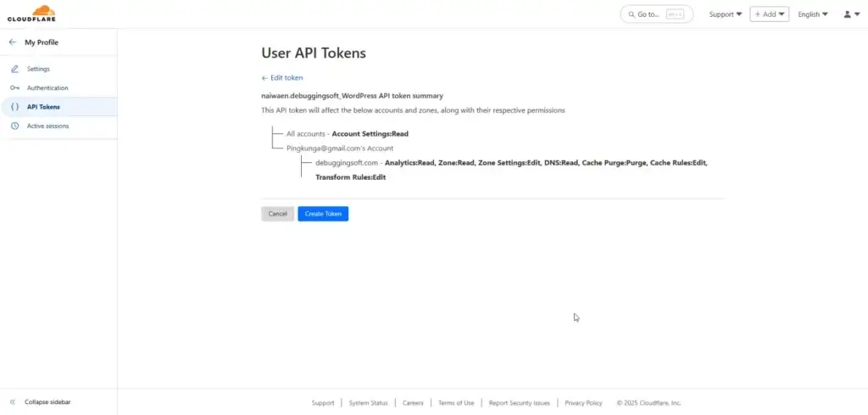The width and height of the screenshot is (868, 415).
Task: Click the Collapse sidebar chevron icon
Action: [13, 401]
